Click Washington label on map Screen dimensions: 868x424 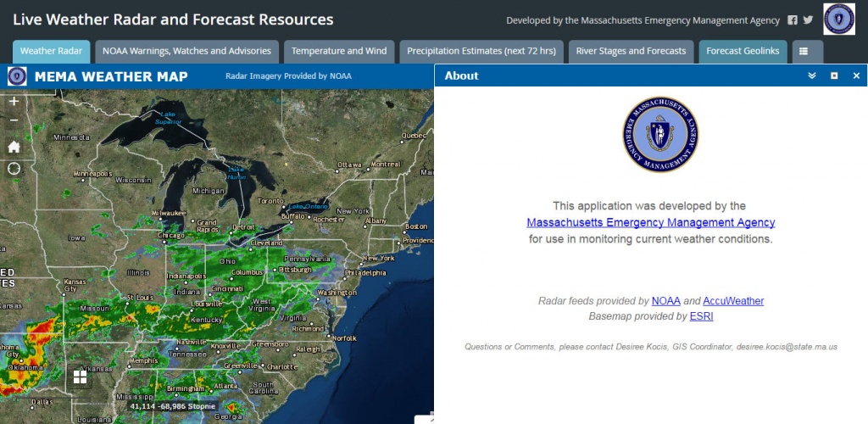337,293
